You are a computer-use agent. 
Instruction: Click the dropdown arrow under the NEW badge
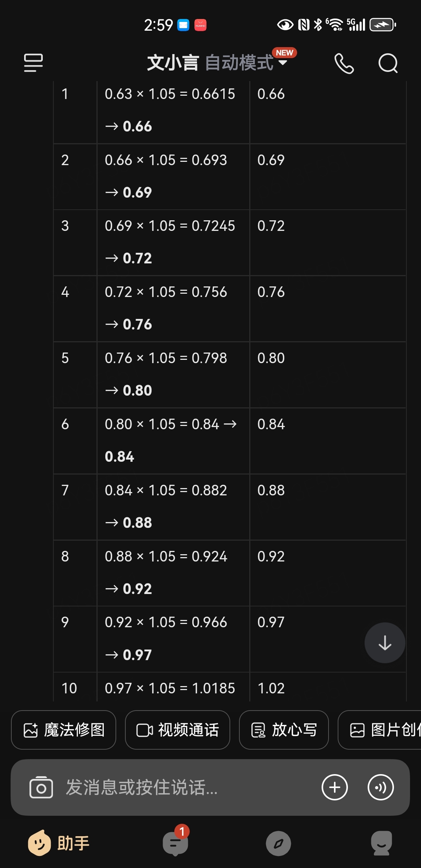coord(282,62)
